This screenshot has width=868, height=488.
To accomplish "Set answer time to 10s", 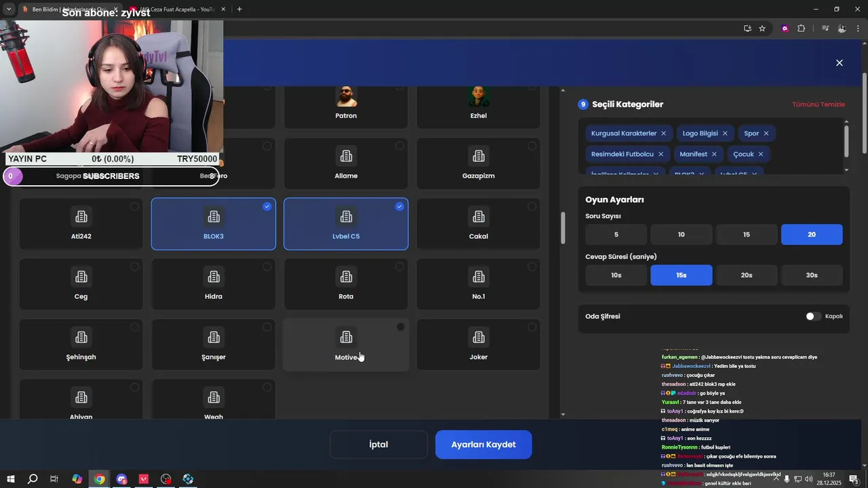I will tap(616, 275).
